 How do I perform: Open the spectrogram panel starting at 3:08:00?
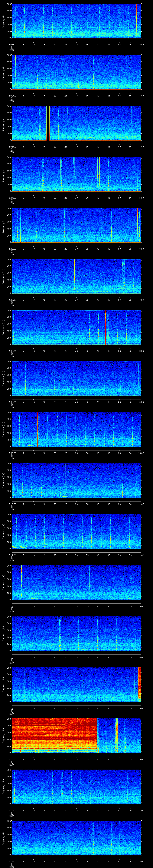pos(77,378)
